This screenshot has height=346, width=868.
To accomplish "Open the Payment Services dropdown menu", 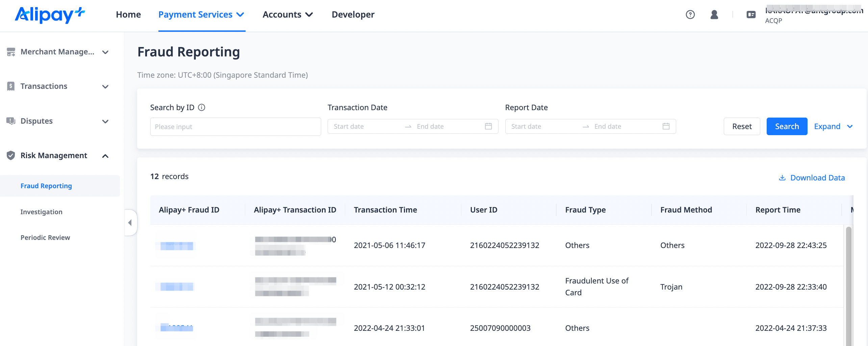I will 201,15.
